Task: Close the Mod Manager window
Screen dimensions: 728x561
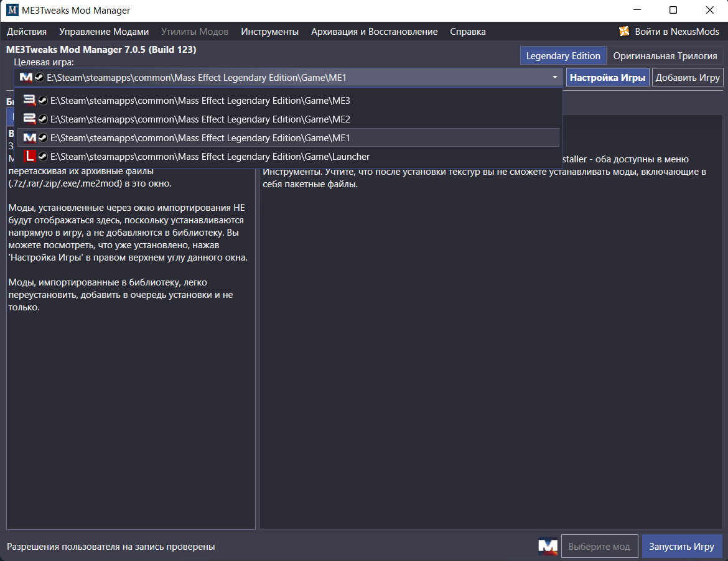Action: point(710,10)
